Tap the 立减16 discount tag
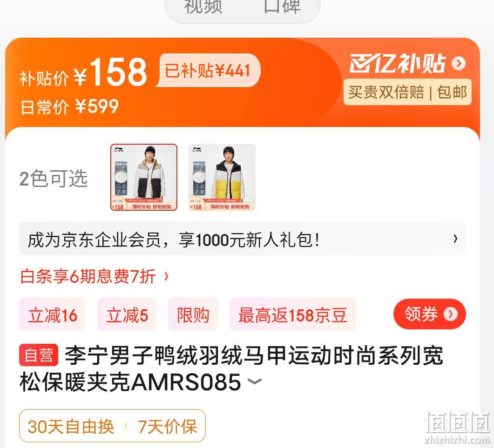Viewport: 494px width, 448px height. point(53,314)
